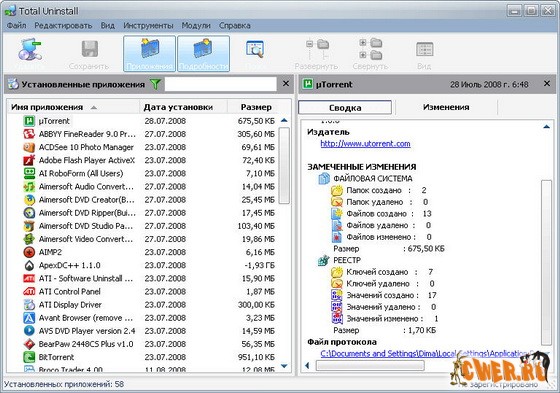Click the BitTorrent application icon

pyautogui.click(x=29, y=357)
